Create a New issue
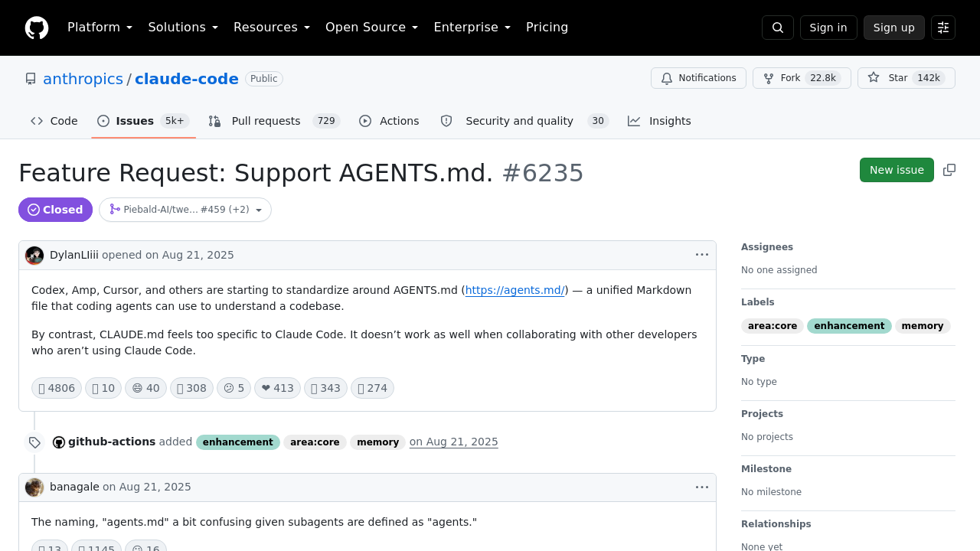 coord(897,170)
